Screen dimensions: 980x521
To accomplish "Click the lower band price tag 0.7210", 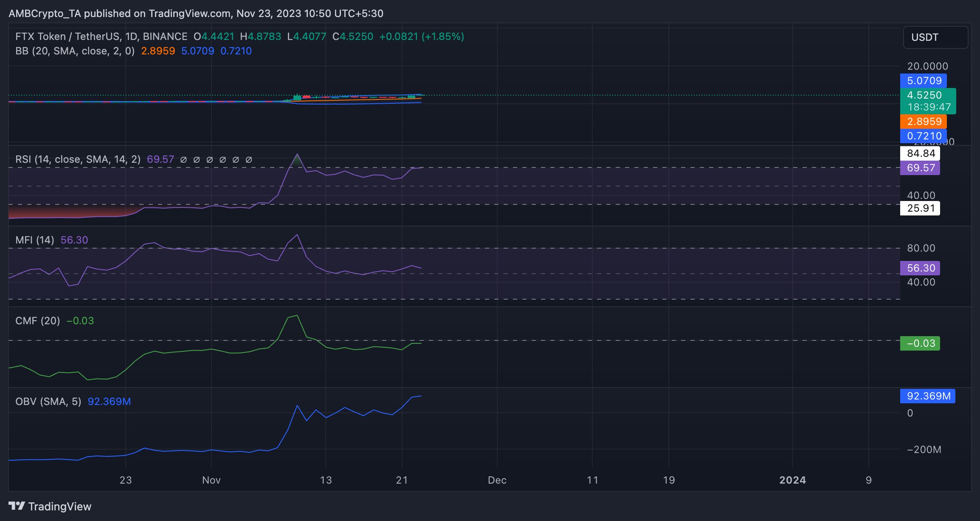I will click(x=924, y=136).
